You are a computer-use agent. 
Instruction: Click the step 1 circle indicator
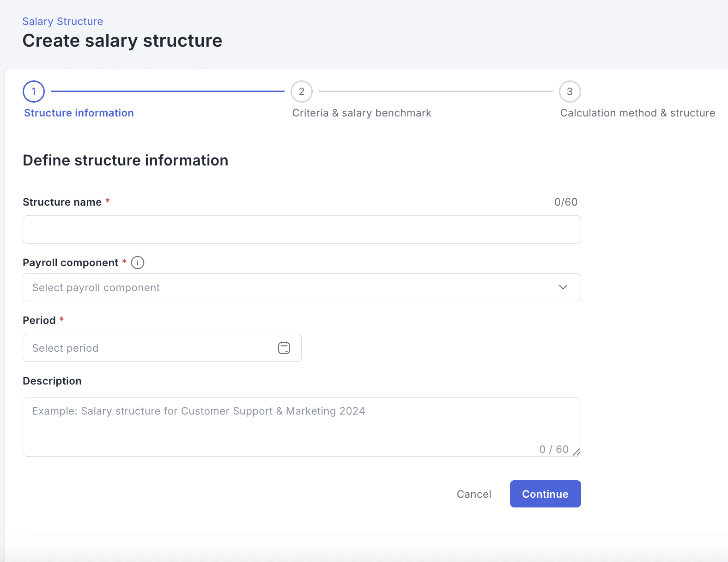(34, 92)
